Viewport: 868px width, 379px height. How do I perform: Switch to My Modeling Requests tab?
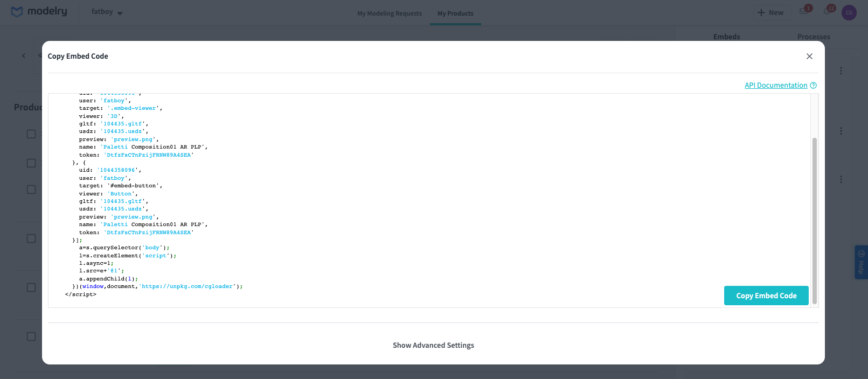coord(390,13)
